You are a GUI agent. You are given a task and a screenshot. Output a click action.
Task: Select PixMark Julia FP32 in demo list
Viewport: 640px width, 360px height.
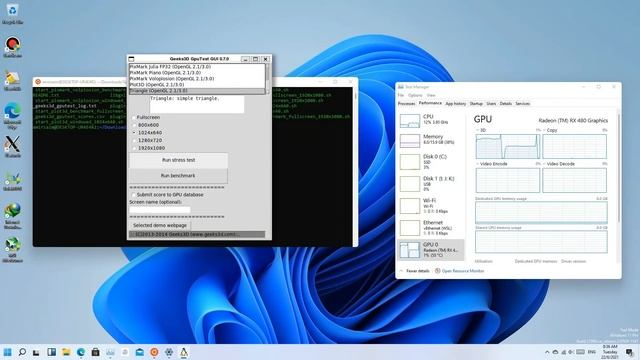197,67
